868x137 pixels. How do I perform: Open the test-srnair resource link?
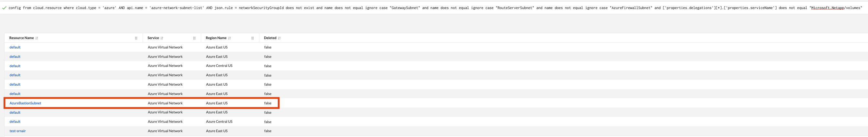pos(17,131)
